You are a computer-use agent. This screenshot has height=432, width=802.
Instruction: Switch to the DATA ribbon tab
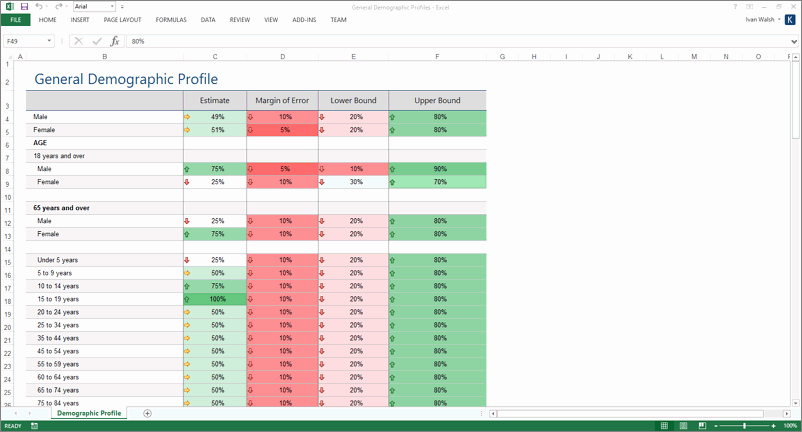pos(208,20)
